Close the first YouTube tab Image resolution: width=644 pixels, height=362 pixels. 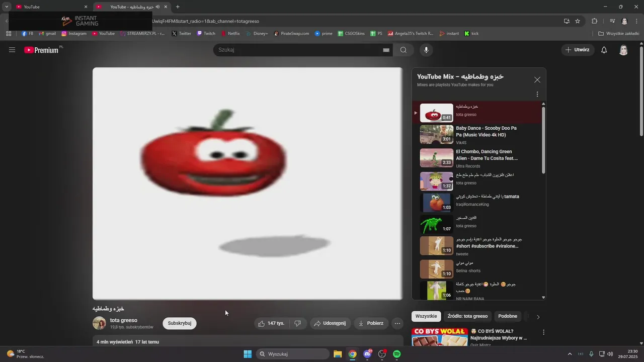[x=86, y=7]
